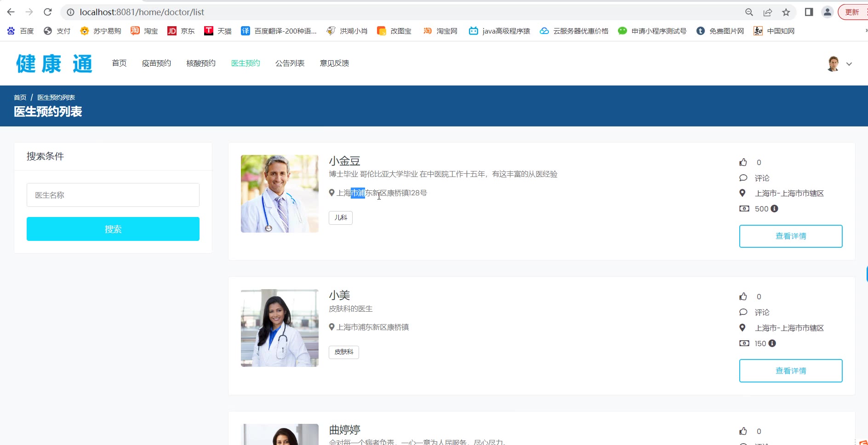This screenshot has width=868, height=445.
Task: Open the 中国知网 bookmark
Action: (774, 31)
